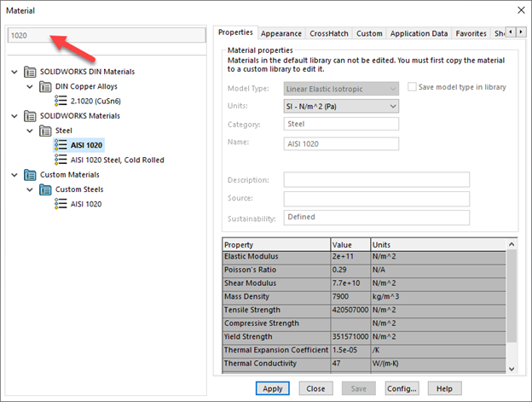Collapse the SOLIDWORKS DIN Materials node
532x402 pixels.
pyautogui.click(x=14, y=72)
